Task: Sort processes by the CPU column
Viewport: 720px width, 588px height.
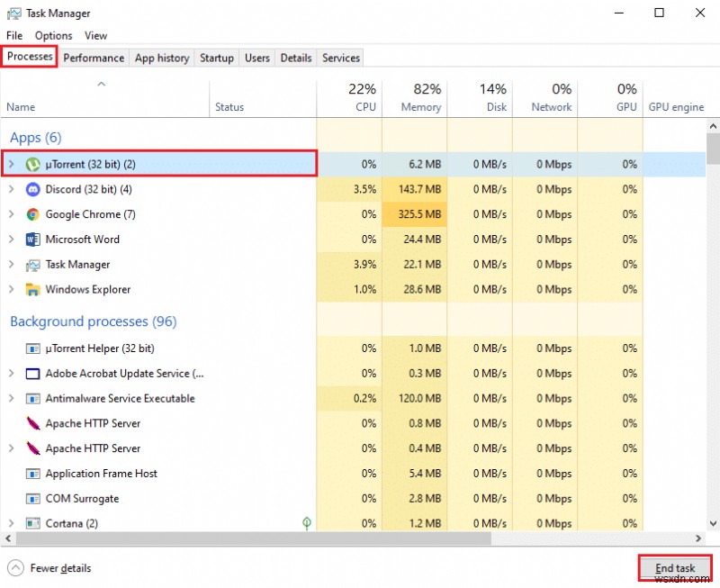Action: click(x=349, y=99)
